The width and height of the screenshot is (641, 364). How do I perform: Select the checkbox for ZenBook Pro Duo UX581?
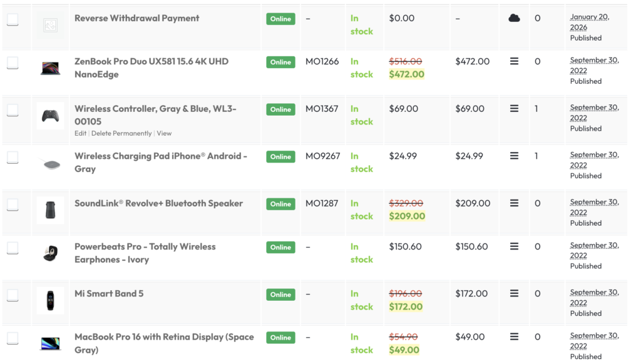coord(13,63)
